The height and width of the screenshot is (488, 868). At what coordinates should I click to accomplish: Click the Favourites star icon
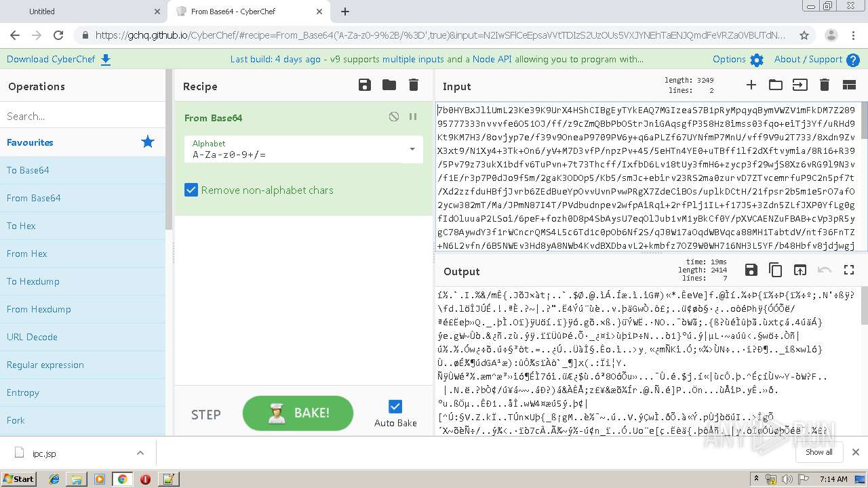[x=147, y=142]
